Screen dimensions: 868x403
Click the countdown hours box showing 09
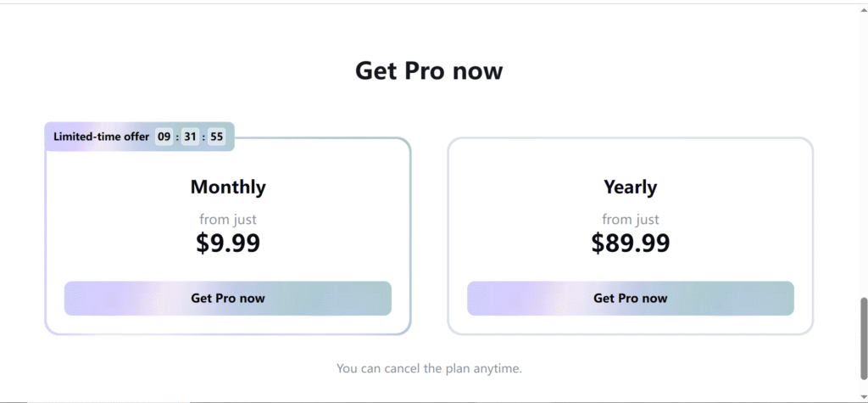pos(164,137)
